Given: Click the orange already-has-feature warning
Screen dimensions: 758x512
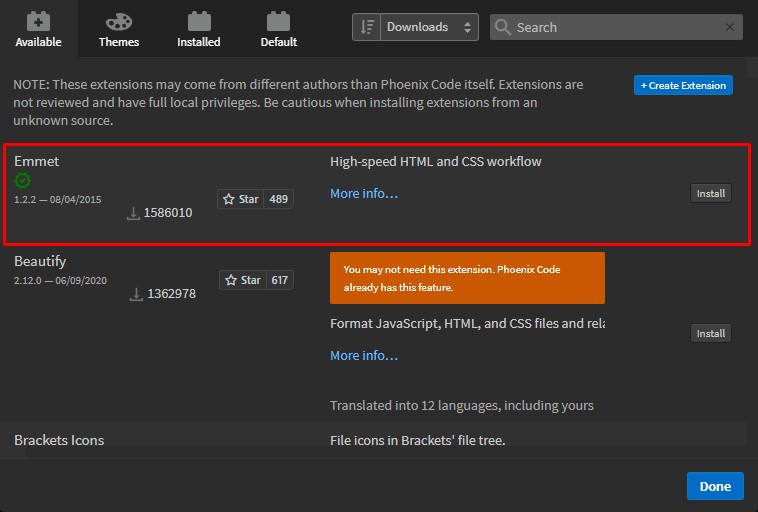Looking at the screenshot, I should [467, 278].
